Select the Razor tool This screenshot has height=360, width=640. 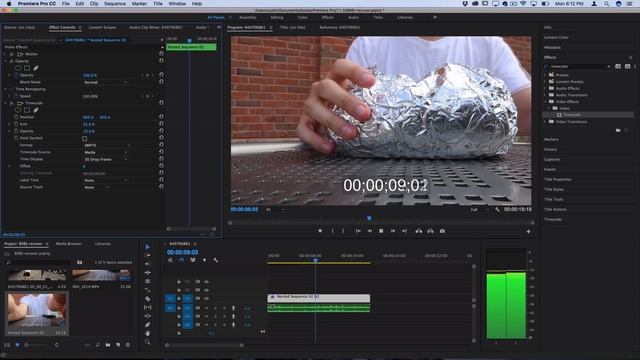[147, 299]
